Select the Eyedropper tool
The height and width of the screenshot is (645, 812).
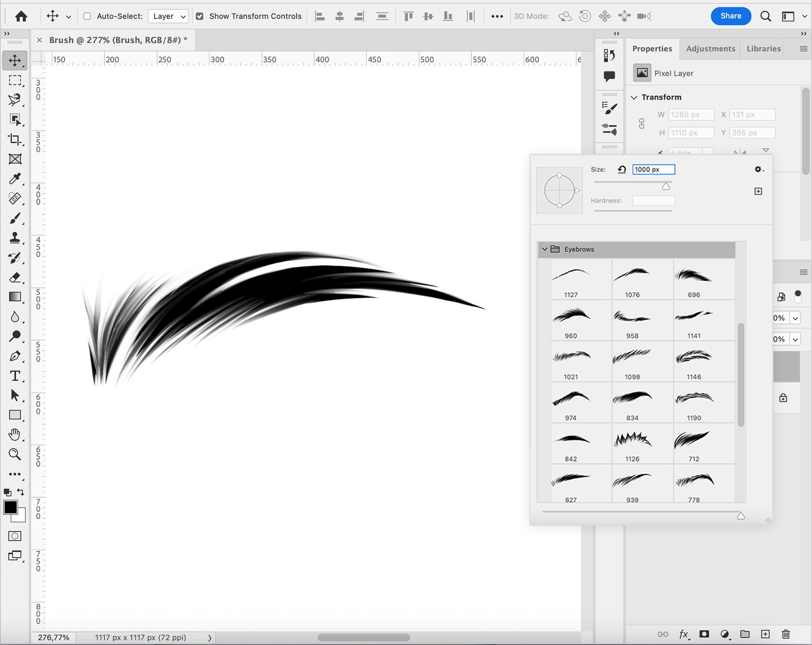click(x=15, y=179)
